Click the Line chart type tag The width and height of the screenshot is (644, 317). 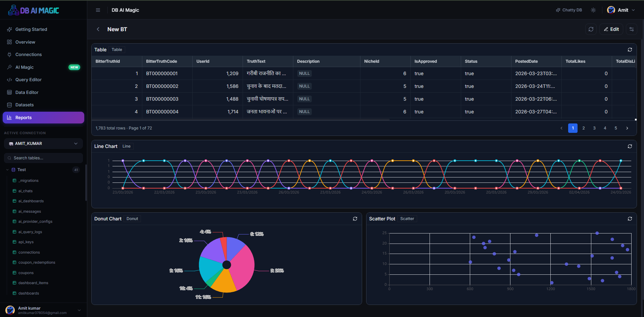pyautogui.click(x=127, y=146)
